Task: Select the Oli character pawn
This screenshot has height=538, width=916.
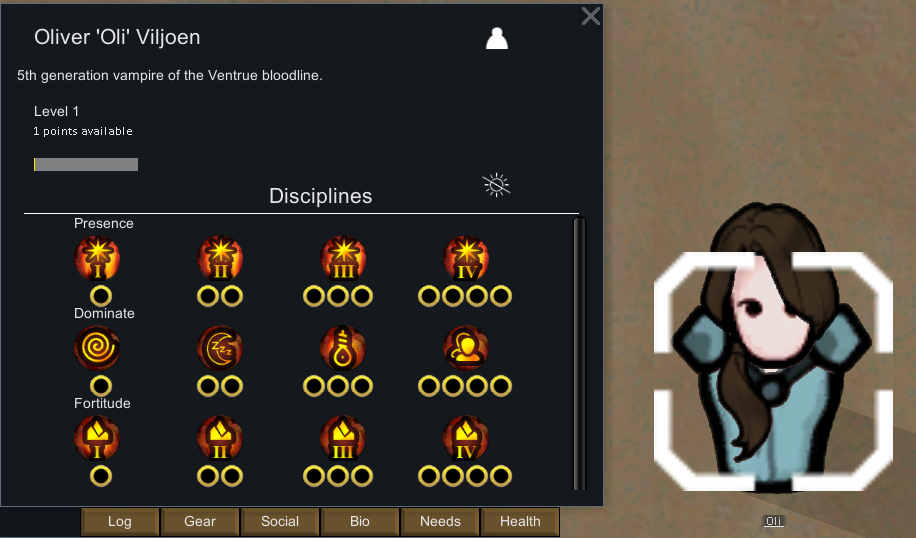Action: click(x=772, y=350)
